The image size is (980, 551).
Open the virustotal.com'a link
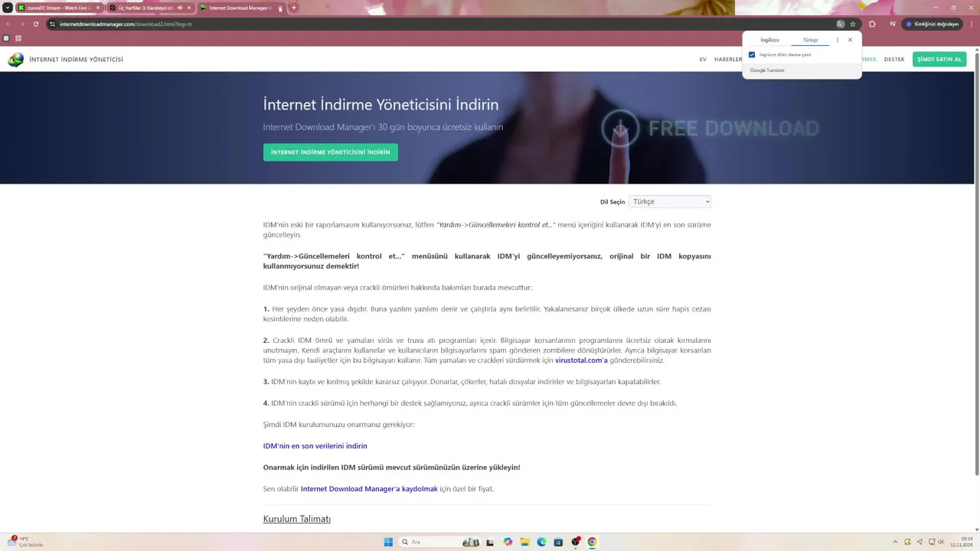(581, 360)
